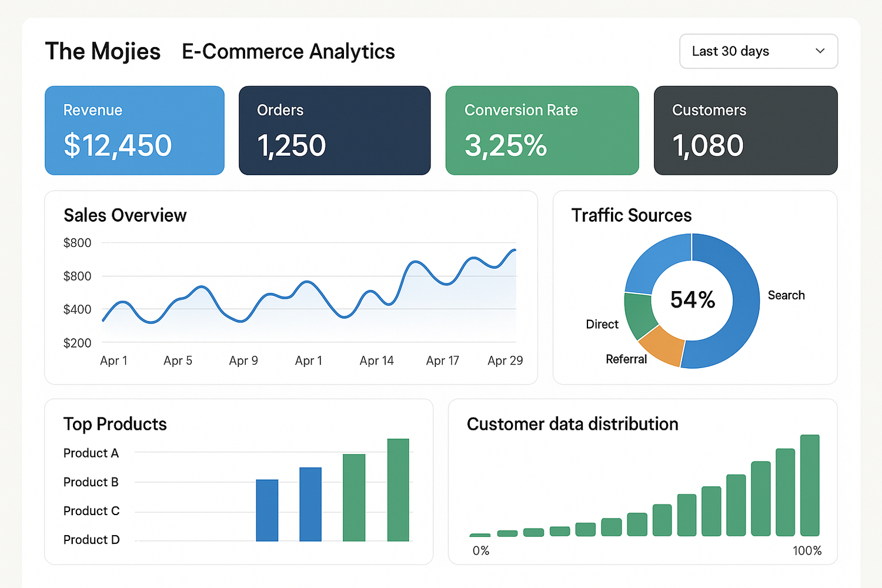The height and width of the screenshot is (588, 882).
Task: Select the Revenue $12,450 card
Action: [135, 131]
